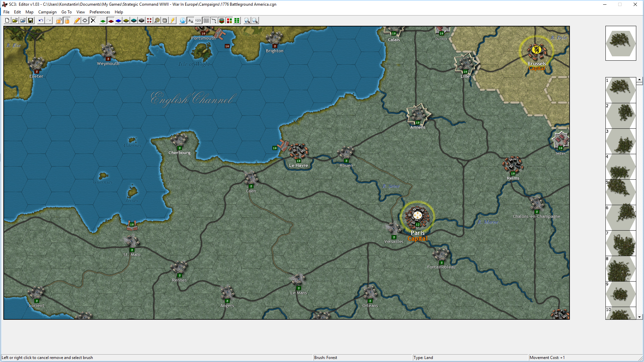Click tile list scroll down arrow

click(639, 317)
